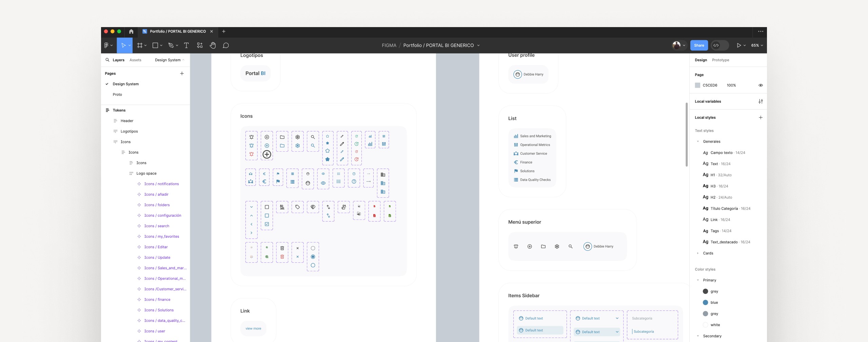Click the bell icon in Menú superior
868x342 pixels.
[516, 247]
